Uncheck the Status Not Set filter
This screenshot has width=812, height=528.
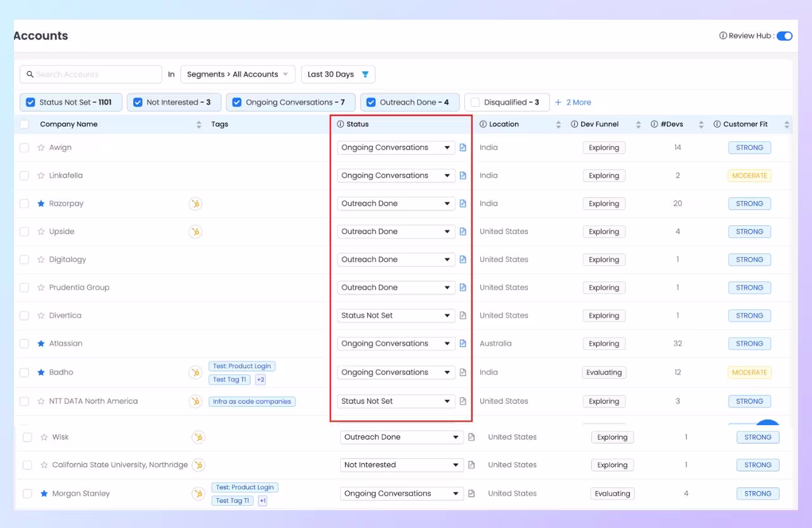coord(30,102)
